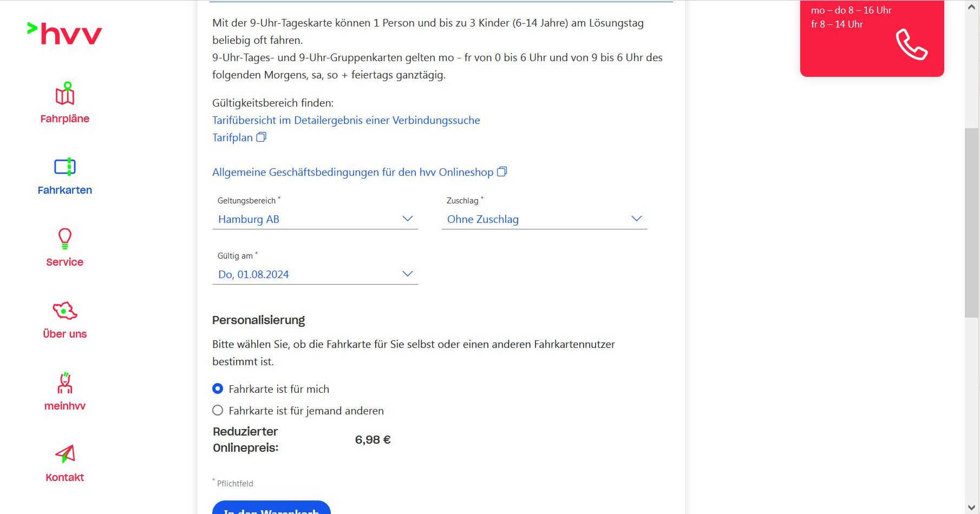The height and width of the screenshot is (514, 980).
Task: Select the Fahrkarten ticket icon
Action: pos(65,166)
